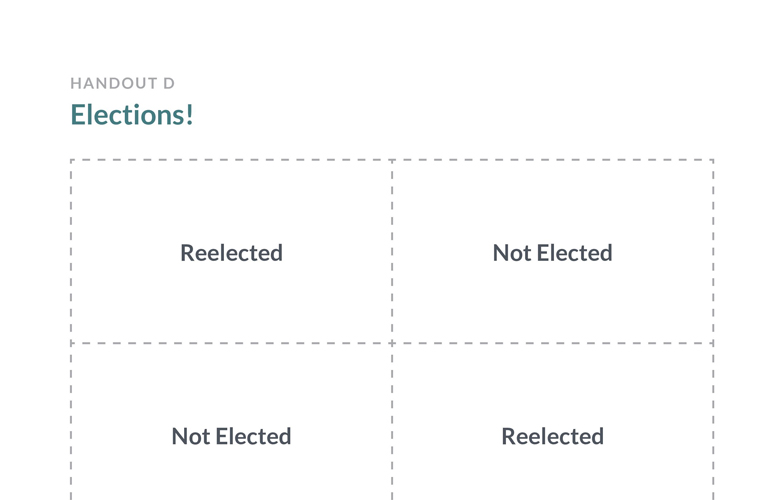Click the HANDOUT D label
This screenshot has height=500, width=780.
(122, 83)
